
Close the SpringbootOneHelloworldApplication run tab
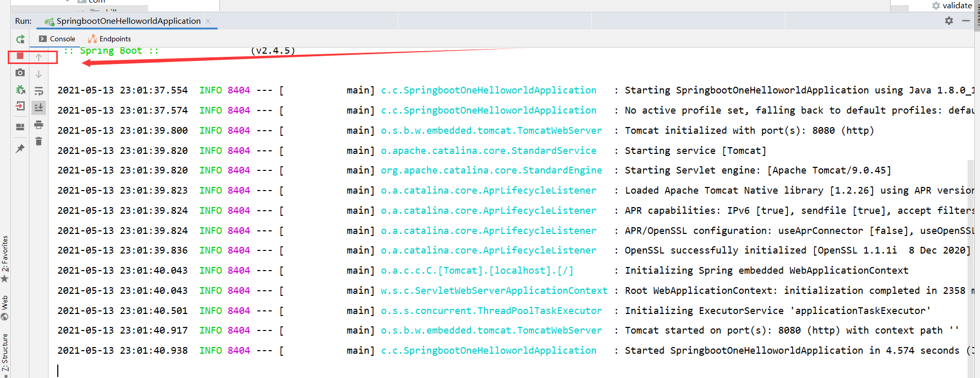pyautogui.click(x=208, y=21)
